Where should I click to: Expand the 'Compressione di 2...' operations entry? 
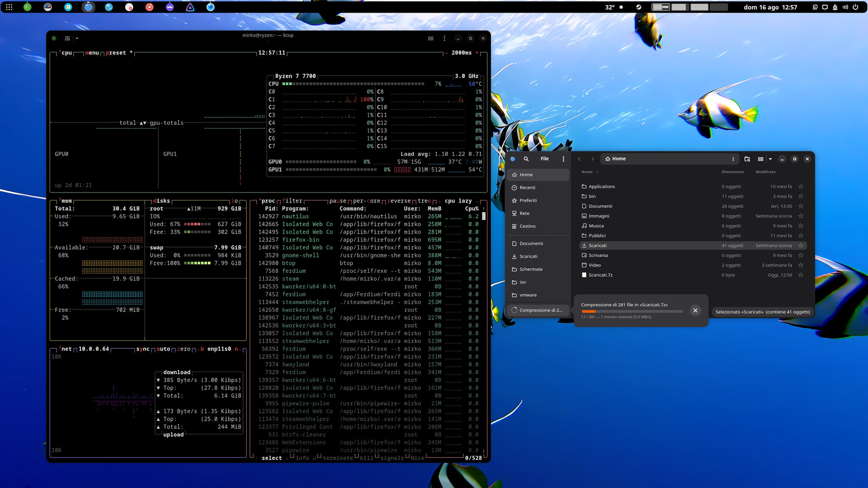[x=538, y=310]
